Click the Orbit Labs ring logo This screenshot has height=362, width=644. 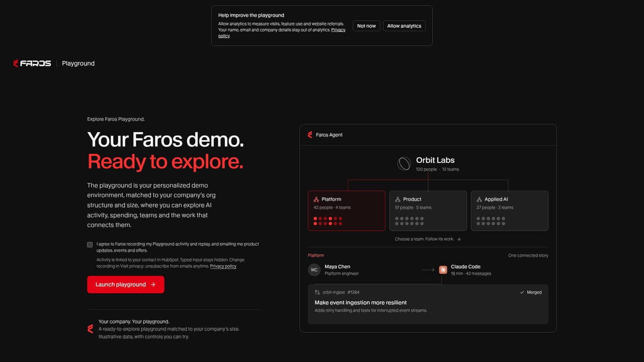[404, 163]
